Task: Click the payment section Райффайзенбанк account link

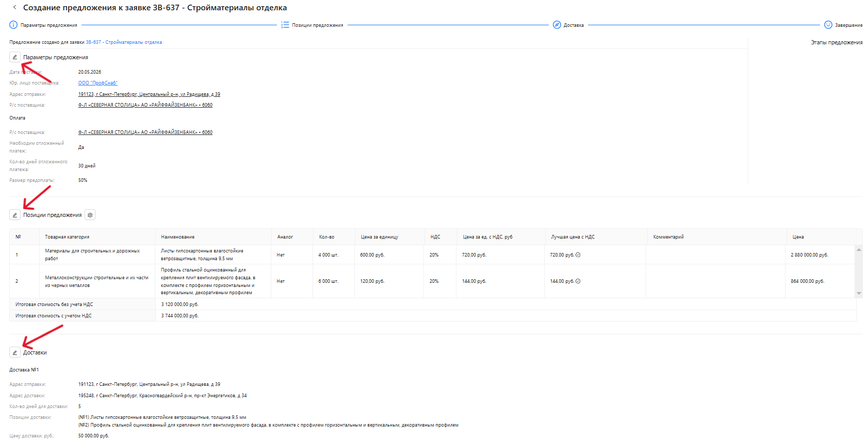Action: (x=145, y=132)
